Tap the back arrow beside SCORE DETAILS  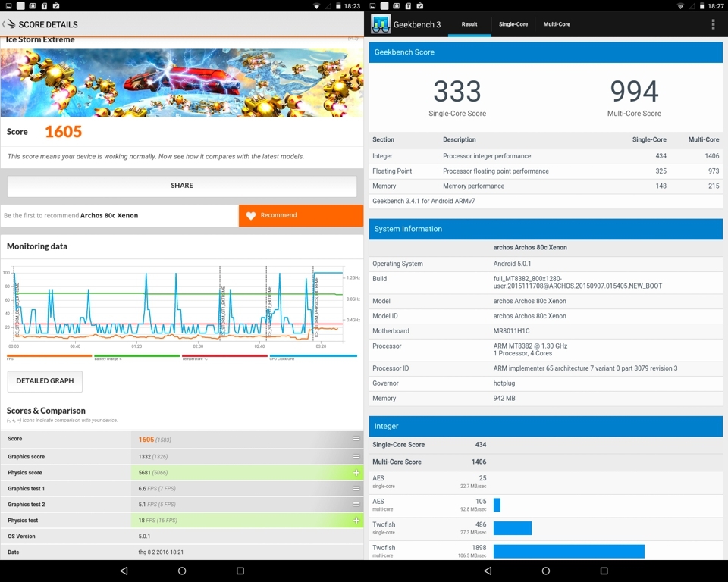coord(9,24)
